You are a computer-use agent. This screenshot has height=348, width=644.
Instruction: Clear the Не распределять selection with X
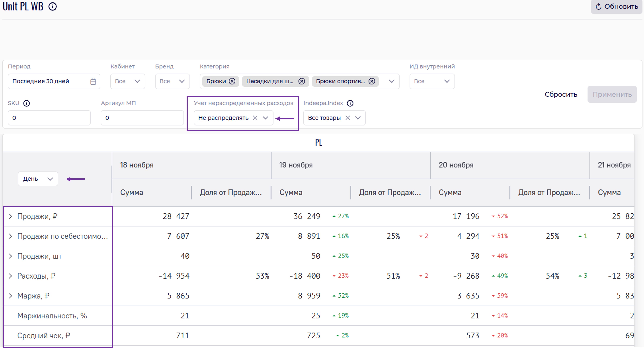(255, 118)
